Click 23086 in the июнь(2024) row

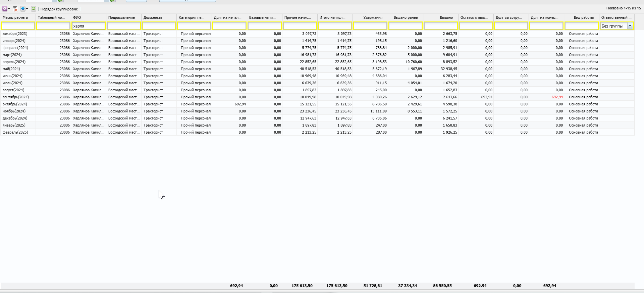tap(65, 76)
